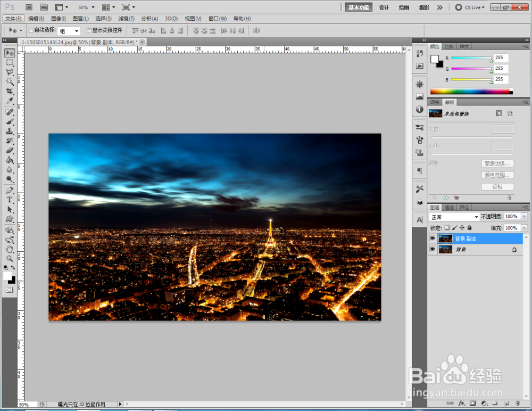The width and height of the screenshot is (532, 411).
Task: Pick the Lasso tool
Action: click(10, 72)
